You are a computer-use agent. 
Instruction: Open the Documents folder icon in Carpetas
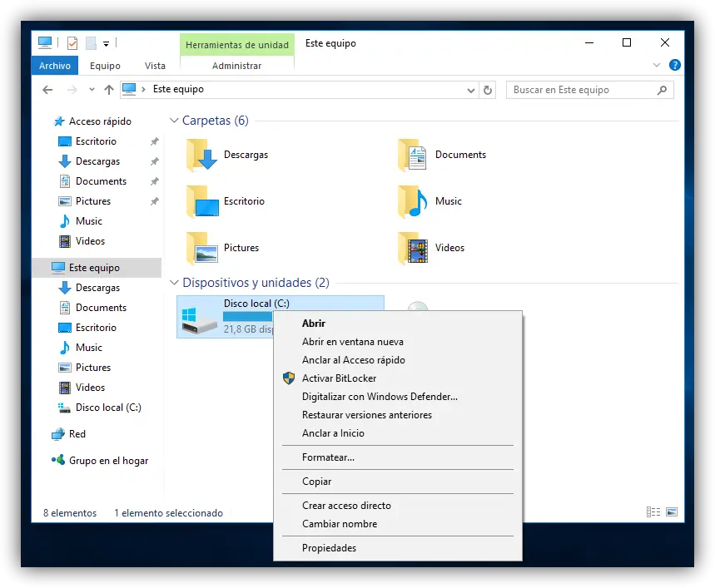pyautogui.click(x=413, y=155)
